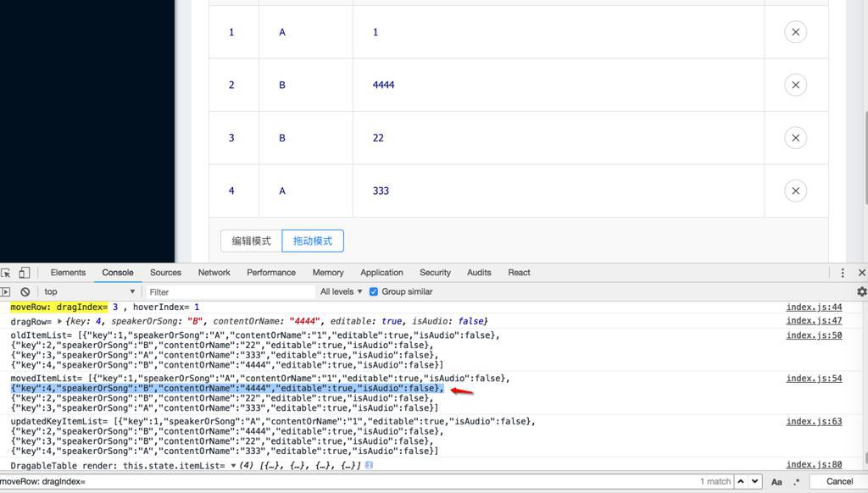Open the All levels dropdown

(341, 291)
